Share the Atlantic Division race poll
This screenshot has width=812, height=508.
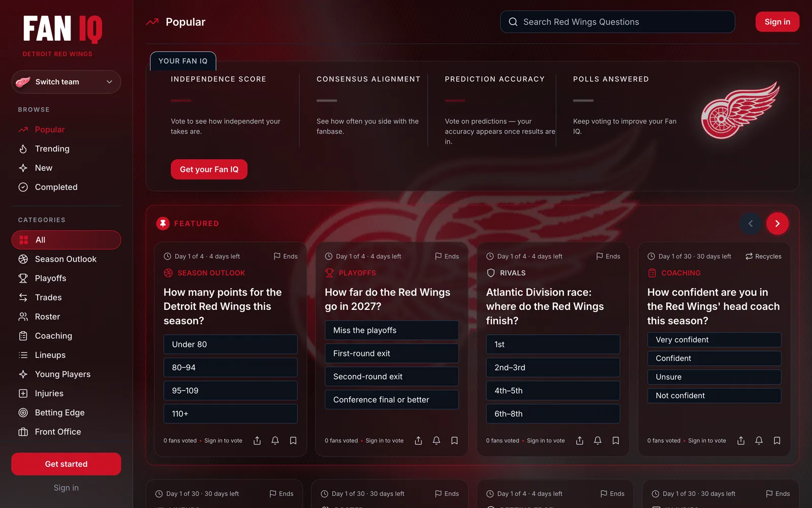pos(580,440)
